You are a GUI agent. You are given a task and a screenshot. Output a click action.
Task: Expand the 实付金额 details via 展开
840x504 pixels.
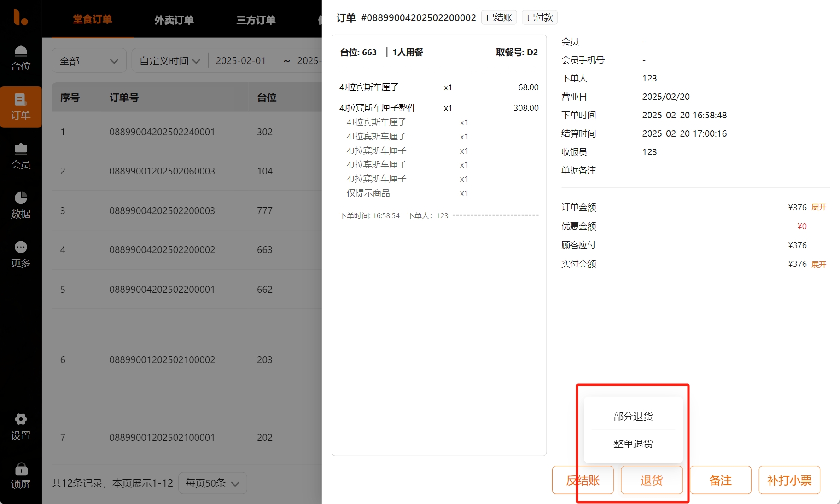pos(819,265)
